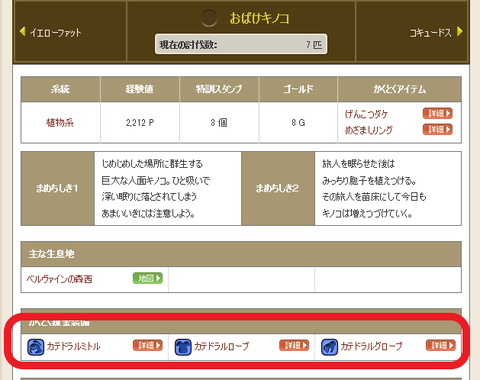
Task: Open the 植物系 category link
Action: 60,123
